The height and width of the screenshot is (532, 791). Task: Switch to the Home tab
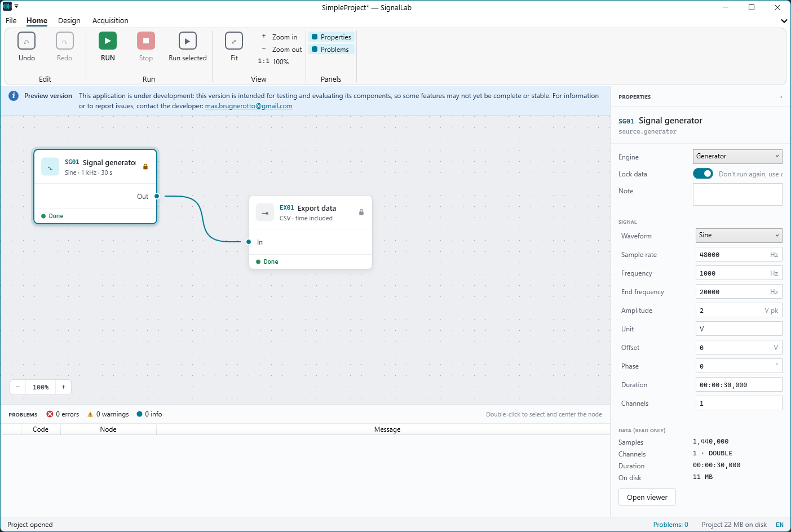[37, 21]
